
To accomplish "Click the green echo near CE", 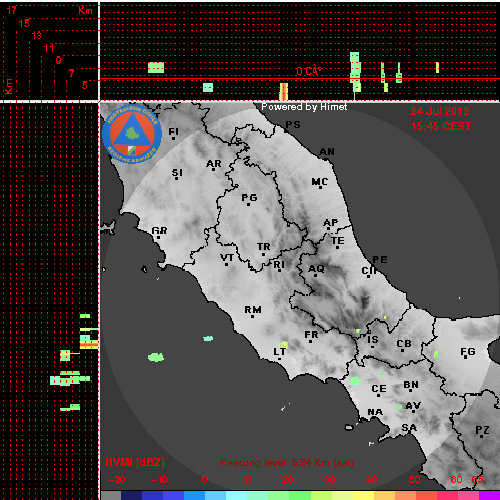I will [355, 380].
